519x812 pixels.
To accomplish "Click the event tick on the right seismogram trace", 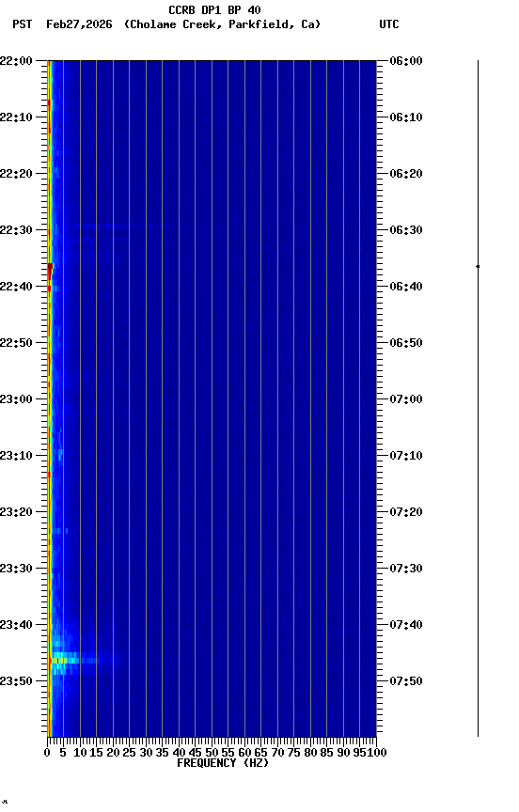I will [478, 266].
